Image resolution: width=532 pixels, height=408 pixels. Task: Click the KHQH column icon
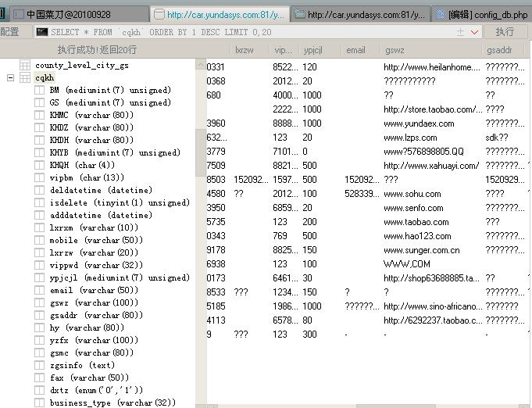pos(39,165)
